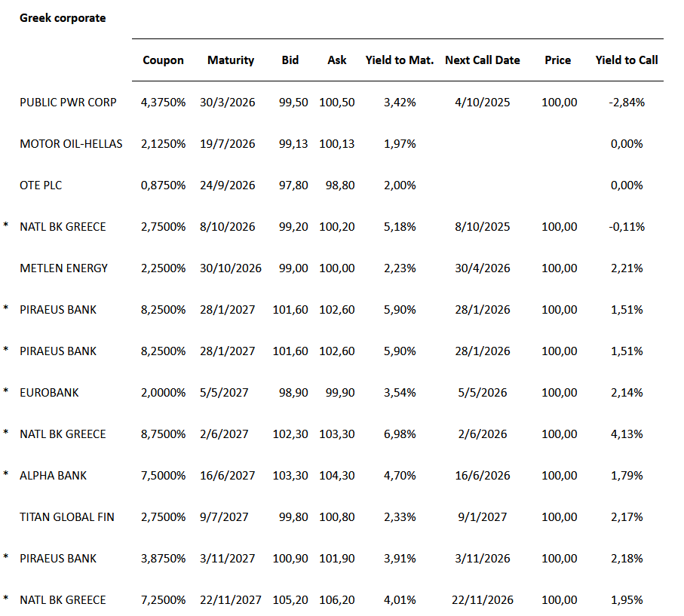Select the Price column header
This screenshot has height=616, width=684.
[558, 60]
